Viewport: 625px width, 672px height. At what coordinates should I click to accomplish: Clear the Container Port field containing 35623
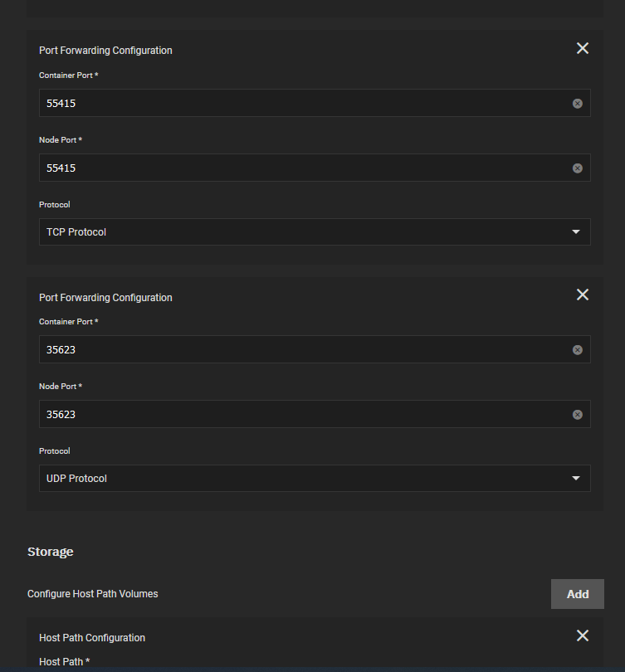click(578, 350)
